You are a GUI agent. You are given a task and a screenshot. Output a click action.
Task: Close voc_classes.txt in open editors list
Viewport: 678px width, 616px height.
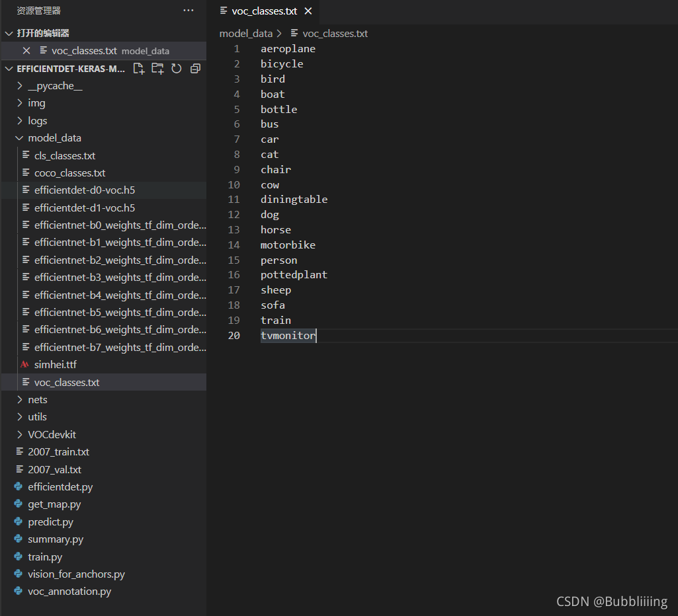point(26,51)
